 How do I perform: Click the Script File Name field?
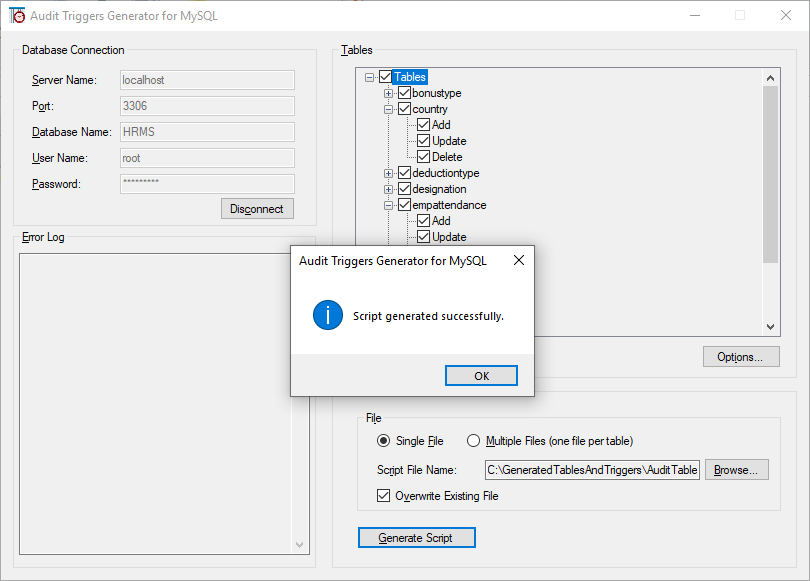590,469
